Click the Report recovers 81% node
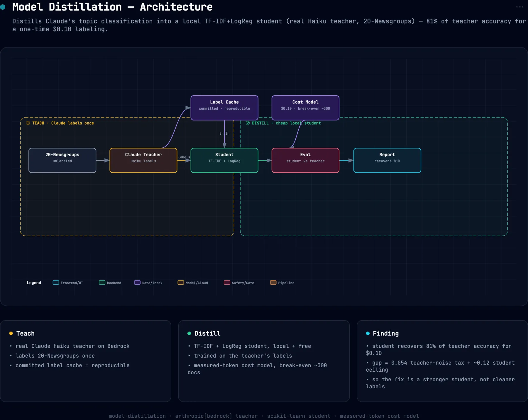This screenshot has height=420, width=528. [x=387, y=160]
